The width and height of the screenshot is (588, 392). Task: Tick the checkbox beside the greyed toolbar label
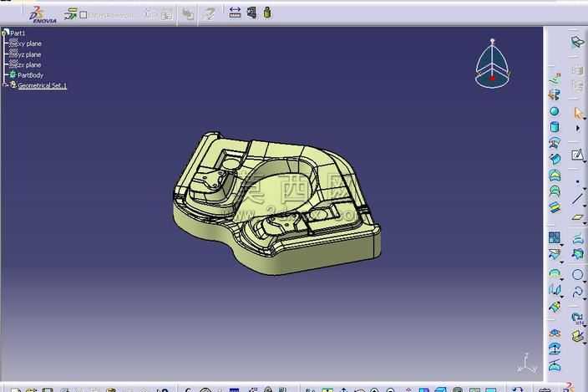coord(84,15)
